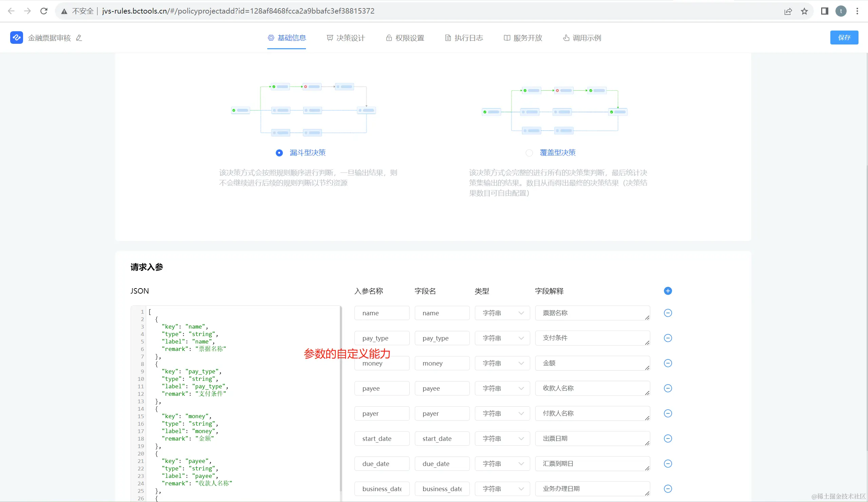Click the JSON editor vertical scrollbar

coord(341,396)
